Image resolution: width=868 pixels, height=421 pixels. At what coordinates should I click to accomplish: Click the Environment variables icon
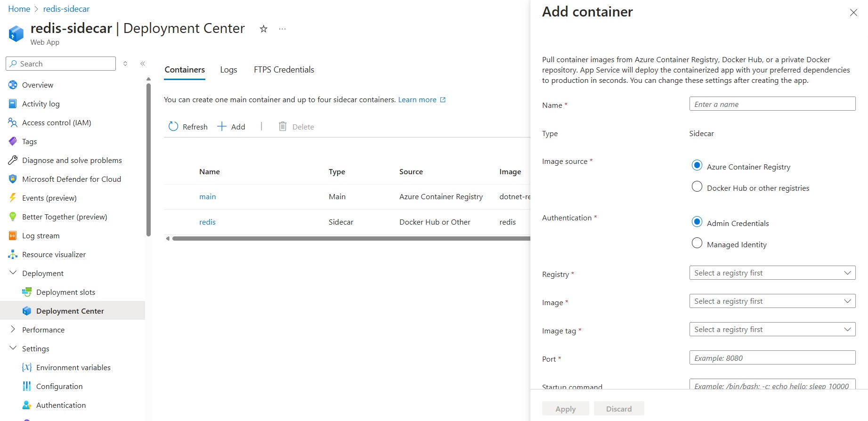pos(27,367)
